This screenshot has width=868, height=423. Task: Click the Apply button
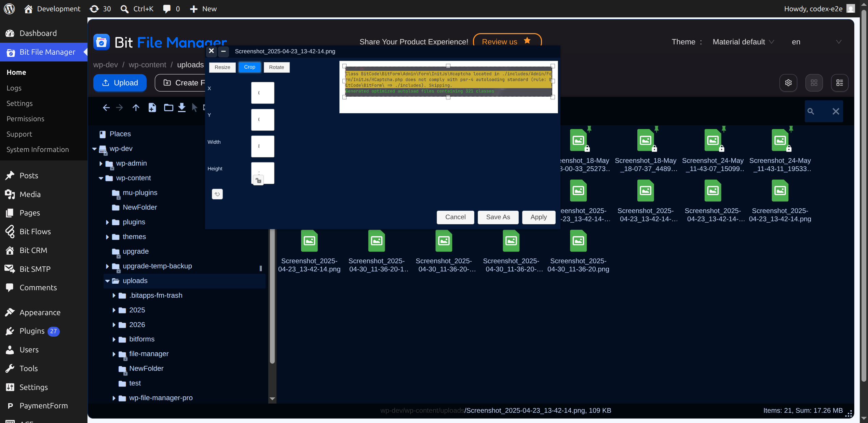[x=539, y=217]
